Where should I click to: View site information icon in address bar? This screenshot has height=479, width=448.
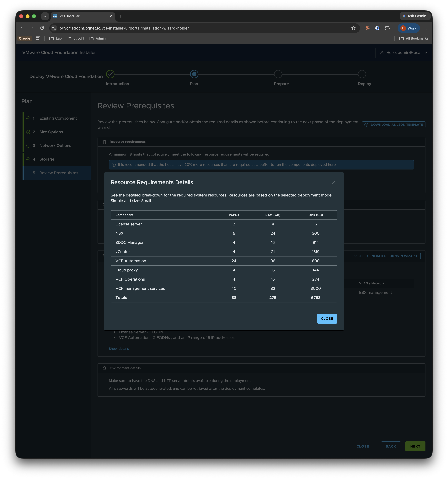[54, 28]
